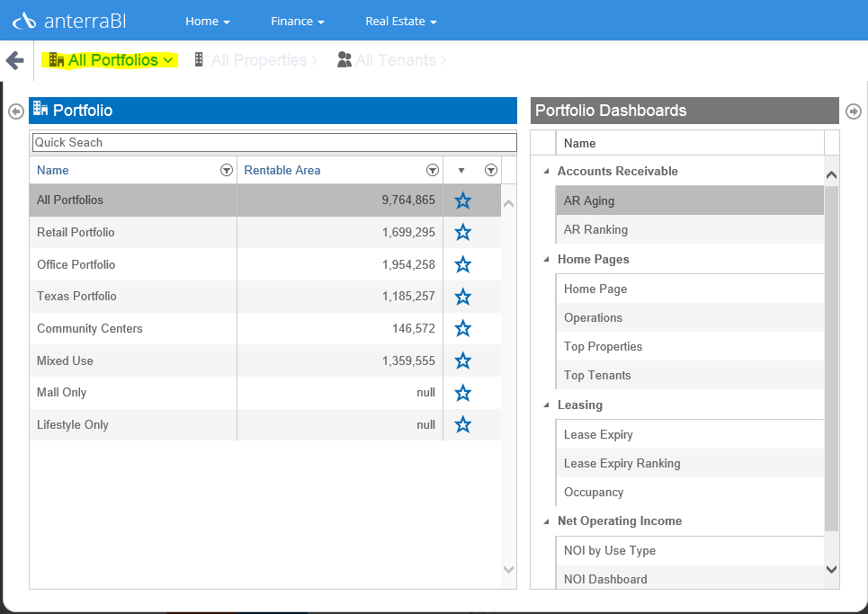Open the Operations dashboard
Image resolution: width=868 pixels, height=614 pixels.
pos(690,317)
